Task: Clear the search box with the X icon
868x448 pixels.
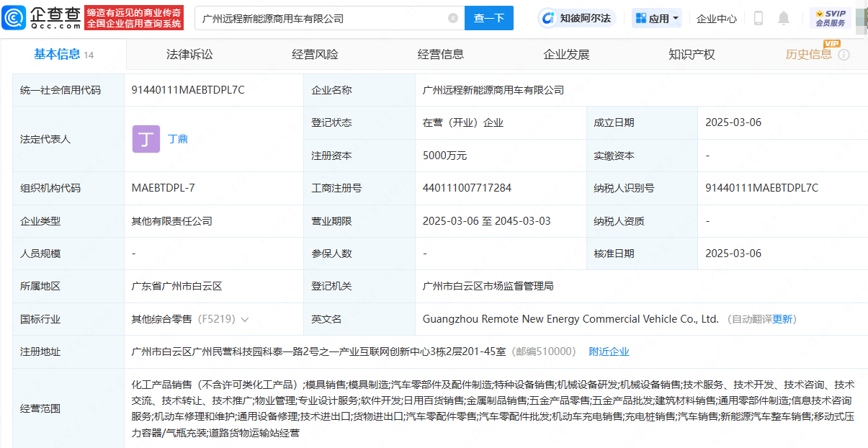Action: (453, 18)
